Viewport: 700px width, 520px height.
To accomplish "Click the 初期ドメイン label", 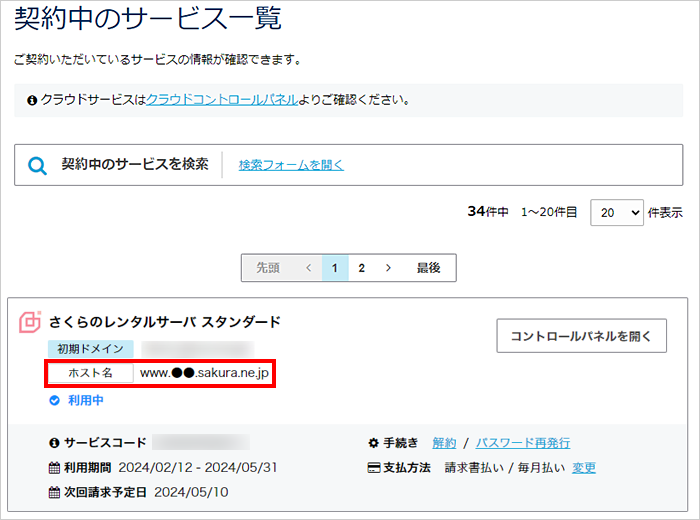I will tap(91, 349).
